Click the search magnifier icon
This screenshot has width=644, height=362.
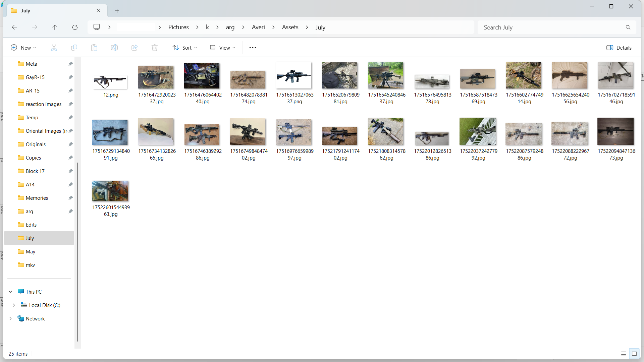628,27
